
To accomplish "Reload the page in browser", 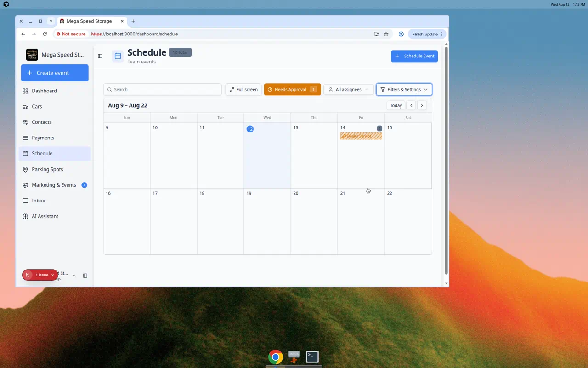I will pyautogui.click(x=45, y=34).
